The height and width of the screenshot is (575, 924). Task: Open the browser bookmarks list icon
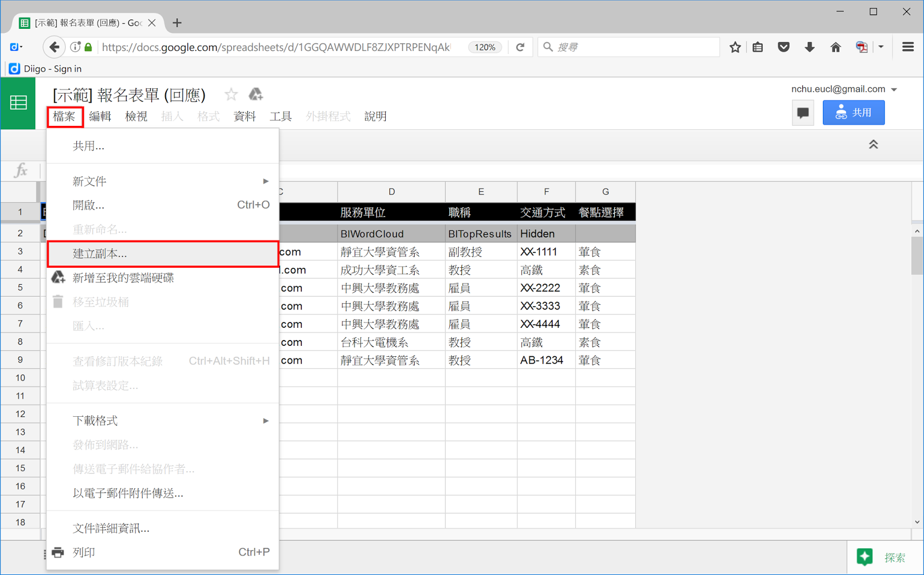click(758, 47)
